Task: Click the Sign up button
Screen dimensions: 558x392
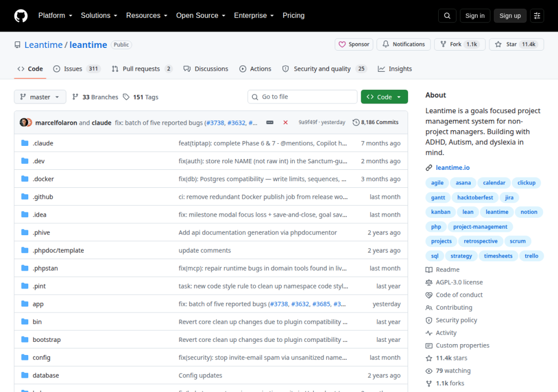Action: click(x=510, y=16)
